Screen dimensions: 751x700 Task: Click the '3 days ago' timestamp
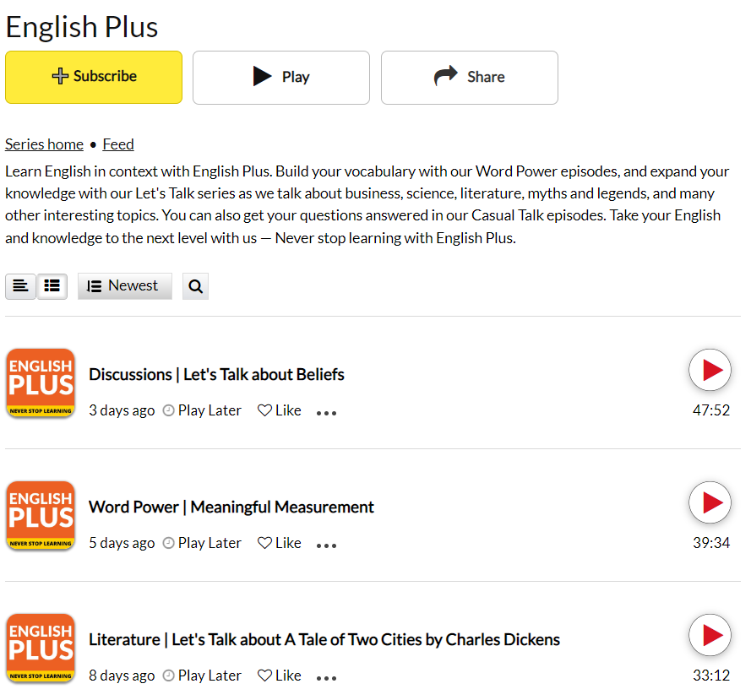(x=122, y=410)
